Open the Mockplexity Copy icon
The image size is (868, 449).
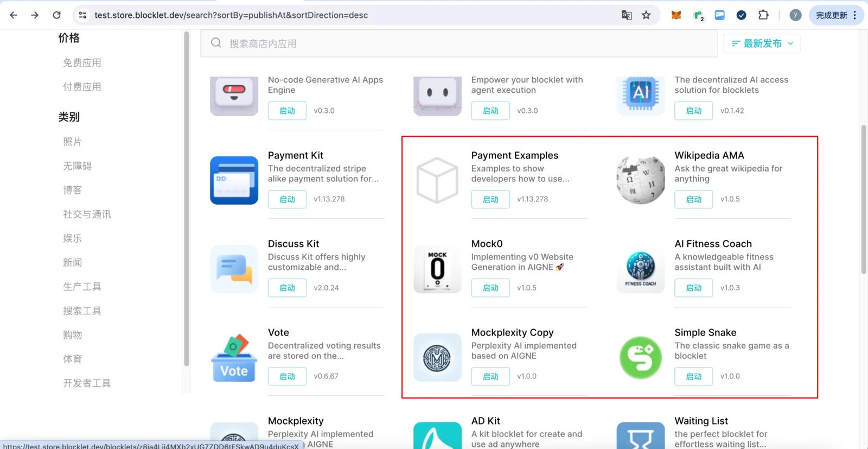[437, 357]
